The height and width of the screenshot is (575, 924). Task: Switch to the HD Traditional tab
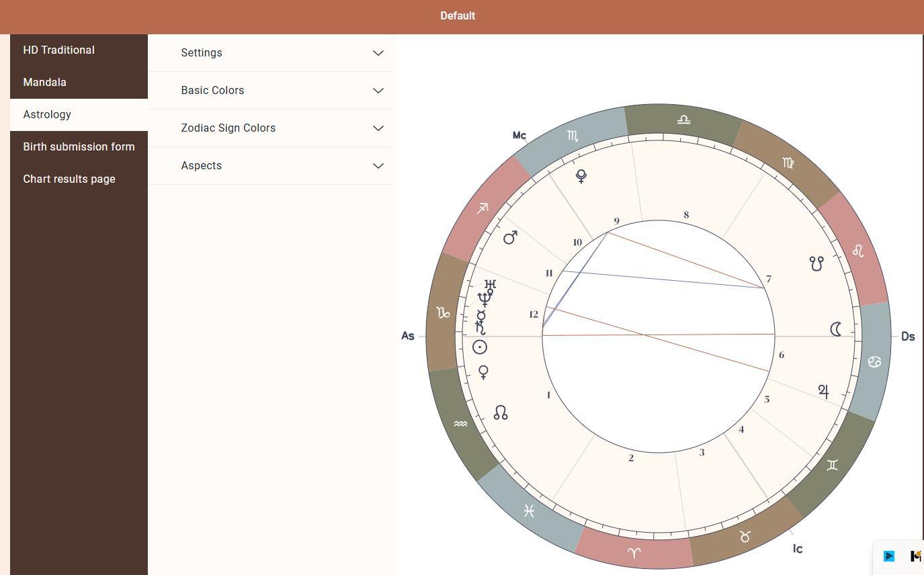(59, 50)
